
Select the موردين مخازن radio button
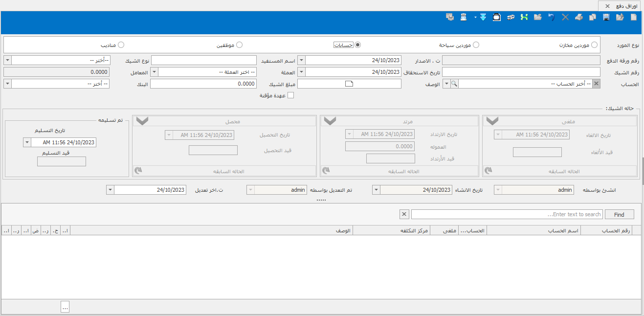594,45
